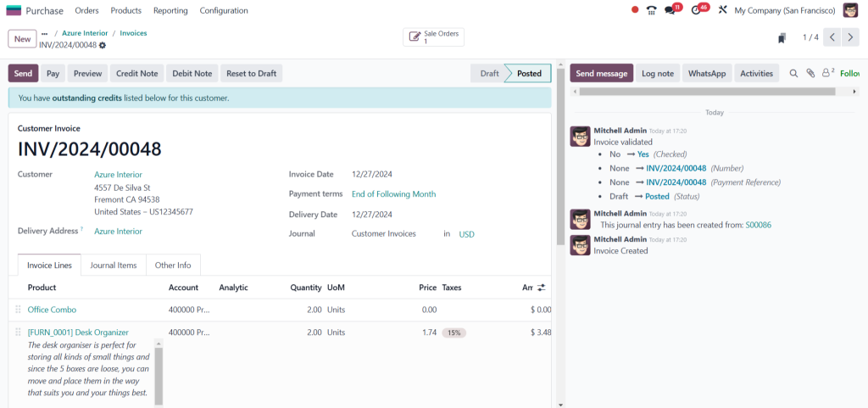Click the Desk Organizer amount $ 3.48
Screen dimensions: 868x408
point(540,333)
